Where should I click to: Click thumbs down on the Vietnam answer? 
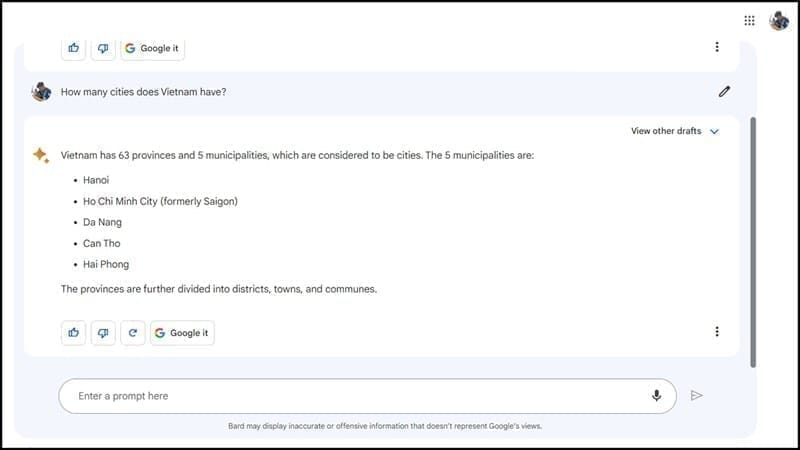103,333
